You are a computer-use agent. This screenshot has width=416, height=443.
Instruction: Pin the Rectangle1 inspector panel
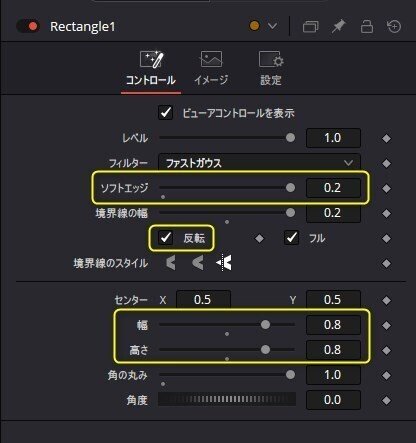click(x=338, y=26)
